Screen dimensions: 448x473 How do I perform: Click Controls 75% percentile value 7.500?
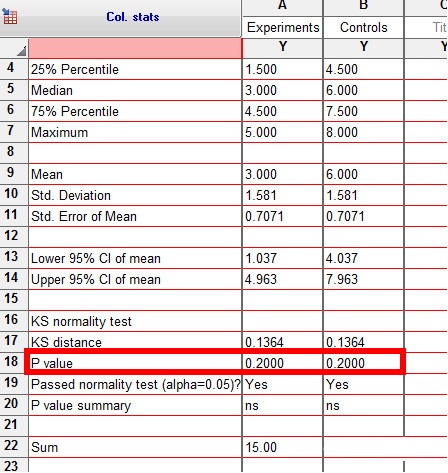[342, 111]
